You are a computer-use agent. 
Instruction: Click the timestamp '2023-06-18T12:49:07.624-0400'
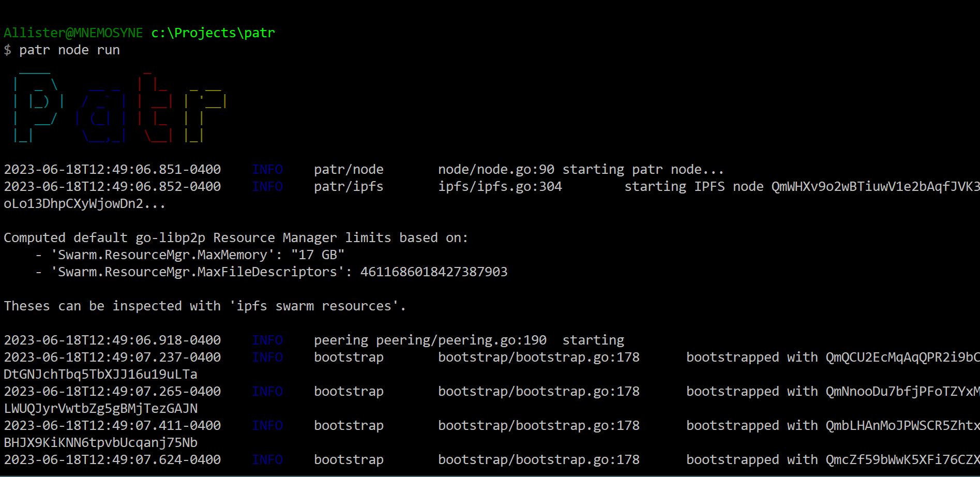pyautogui.click(x=112, y=460)
